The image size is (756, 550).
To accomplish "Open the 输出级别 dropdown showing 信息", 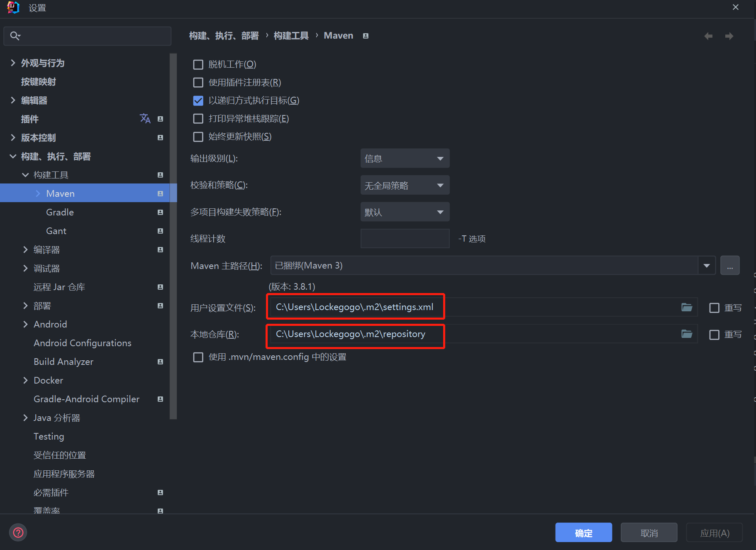I will click(405, 158).
